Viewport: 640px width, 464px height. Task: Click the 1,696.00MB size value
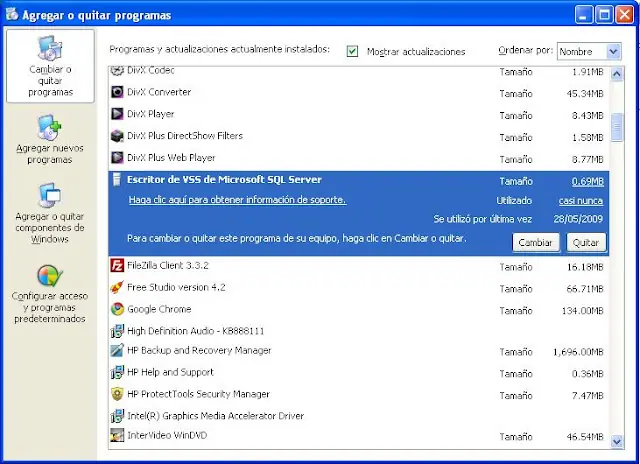coord(578,352)
